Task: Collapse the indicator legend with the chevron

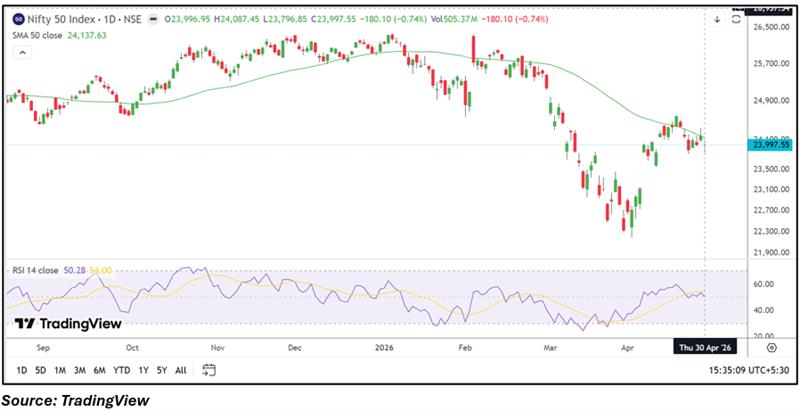Action: (x=23, y=52)
